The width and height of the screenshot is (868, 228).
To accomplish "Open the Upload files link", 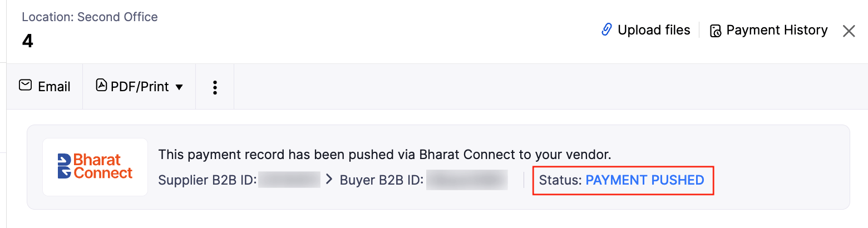I will pos(654,30).
